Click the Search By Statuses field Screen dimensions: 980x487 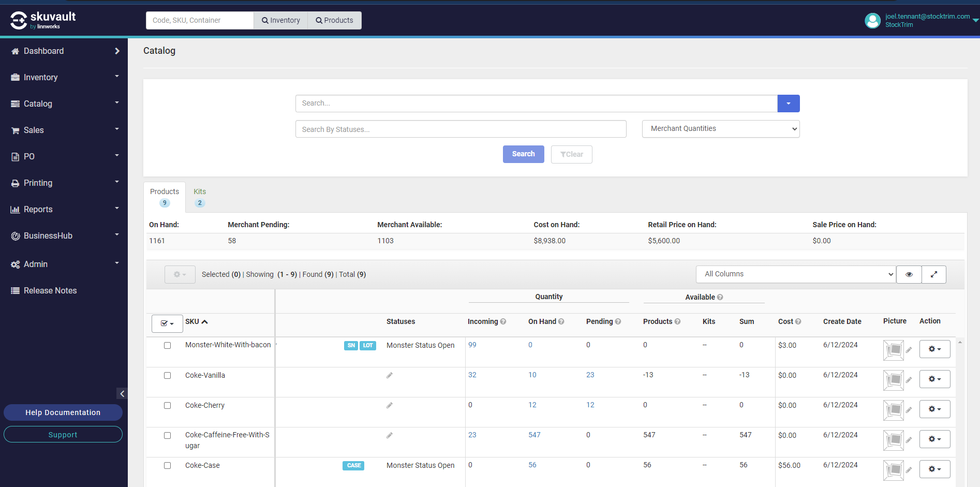click(x=461, y=129)
